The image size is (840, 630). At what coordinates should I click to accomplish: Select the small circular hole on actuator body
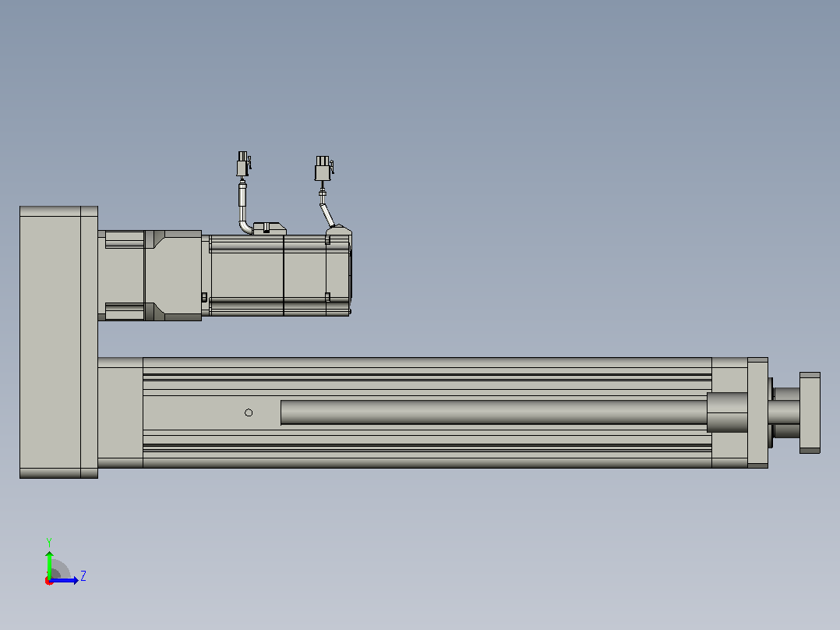(249, 412)
